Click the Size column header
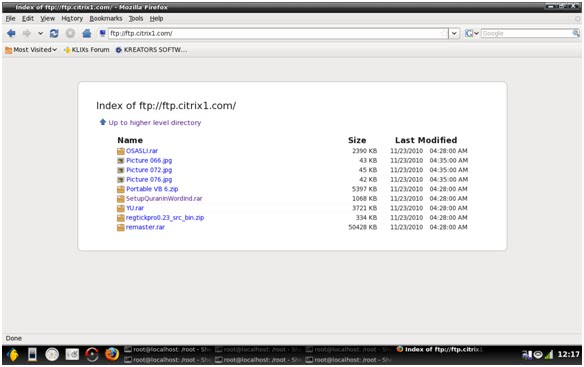The image size is (584, 367). 357,140
